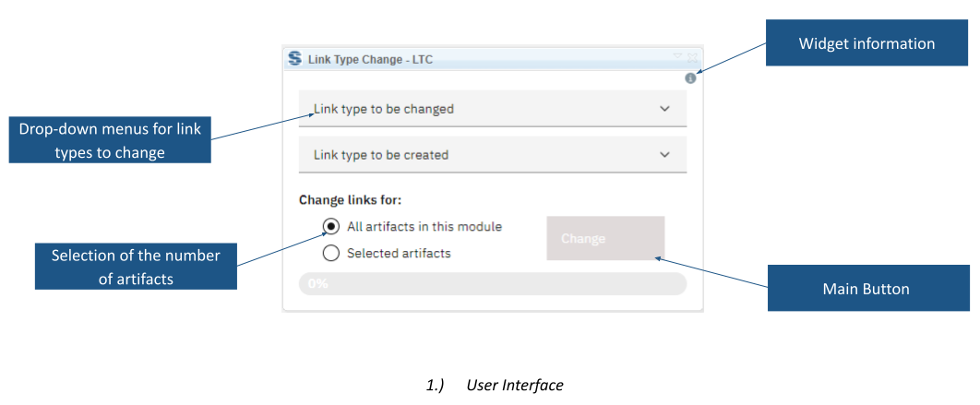
Task: Click the 'Change links for:' heading
Action: tap(350, 200)
